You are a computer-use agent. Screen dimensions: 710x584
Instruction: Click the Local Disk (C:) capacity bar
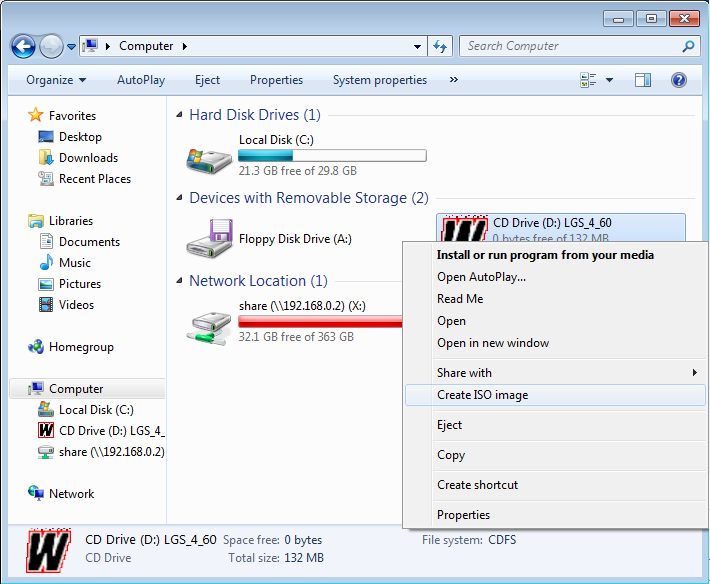click(332, 156)
